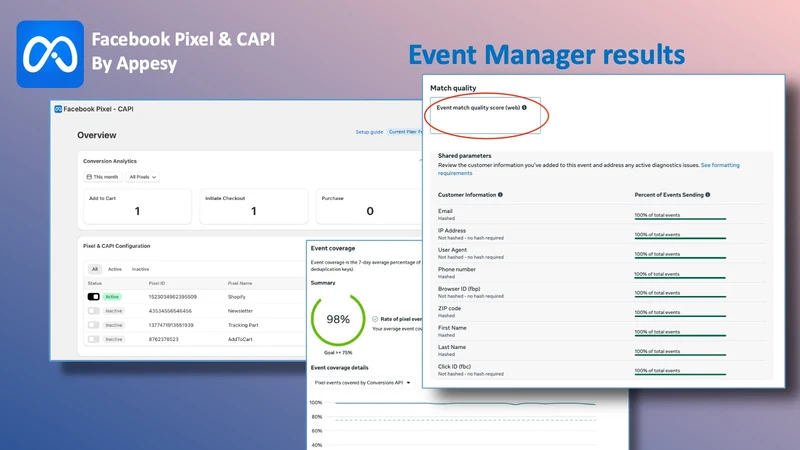This screenshot has width=800, height=450.
Task: Click the Shopify pixel name
Action: pyautogui.click(x=237, y=297)
